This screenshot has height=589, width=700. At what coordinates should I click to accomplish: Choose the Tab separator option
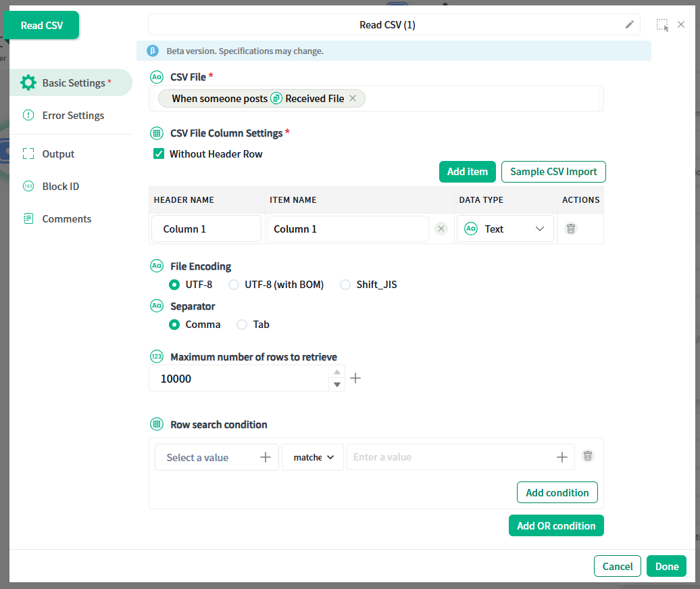(x=242, y=325)
